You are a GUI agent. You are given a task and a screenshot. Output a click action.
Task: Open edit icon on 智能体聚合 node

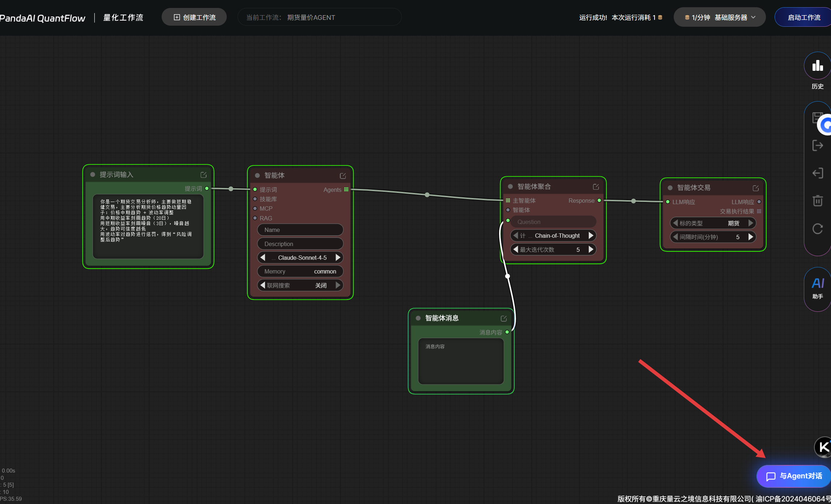click(596, 187)
